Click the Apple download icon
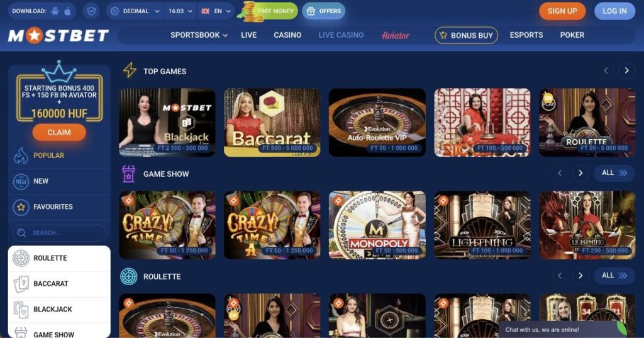This screenshot has width=644, height=338. pyautogui.click(x=68, y=11)
